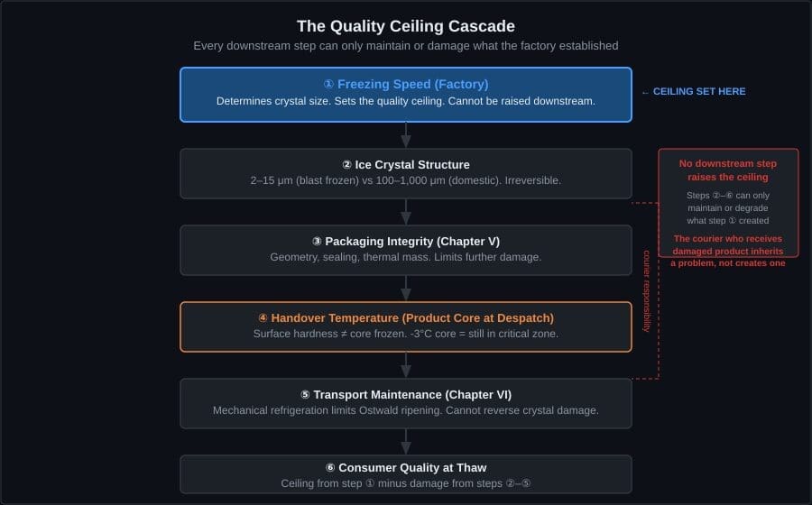Click the subtitle about downstream steps

(x=406, y=46)
